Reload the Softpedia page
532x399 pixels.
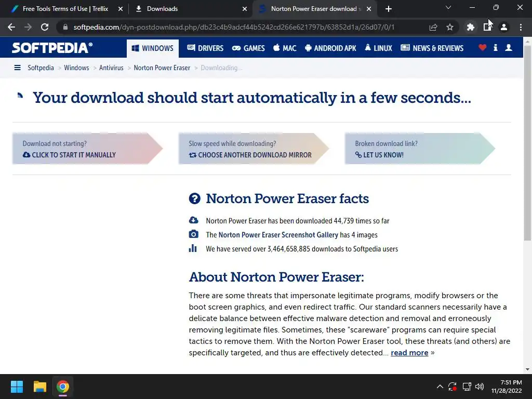click(45, 27)
